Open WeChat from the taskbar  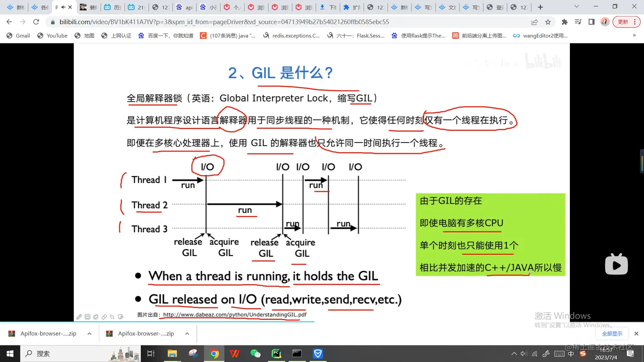click(256, 353)
